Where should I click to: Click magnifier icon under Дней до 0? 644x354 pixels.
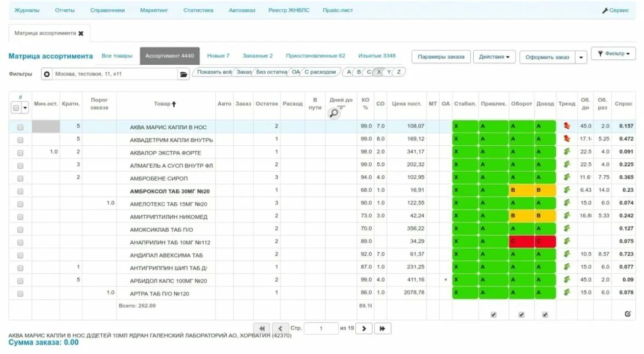coord(334,113)
